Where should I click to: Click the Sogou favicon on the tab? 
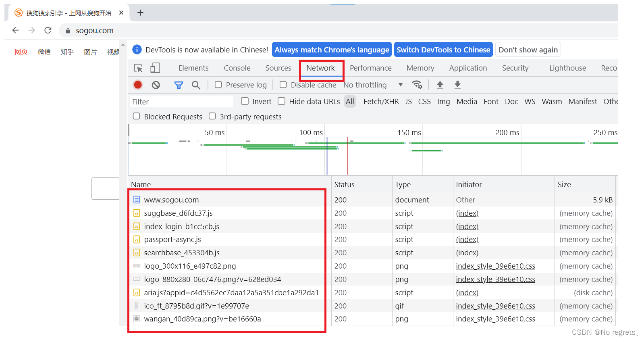[19, 13]
